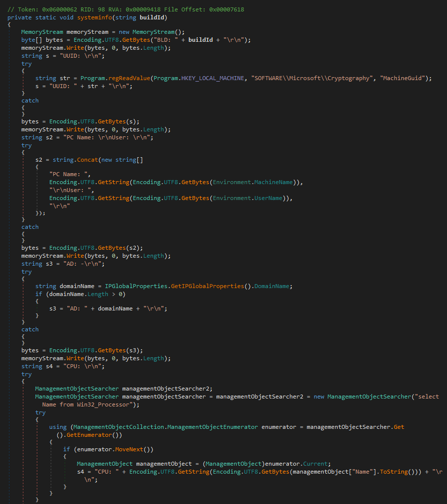Click HKEY_LOCAL_MACHINE constant

click(x=213, y=78)
